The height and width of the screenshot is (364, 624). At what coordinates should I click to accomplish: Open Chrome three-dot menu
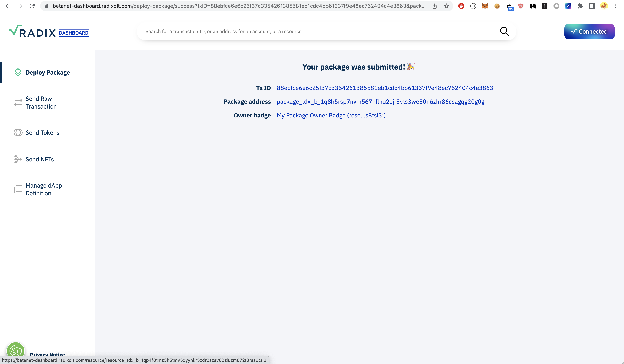click(616, 6)
